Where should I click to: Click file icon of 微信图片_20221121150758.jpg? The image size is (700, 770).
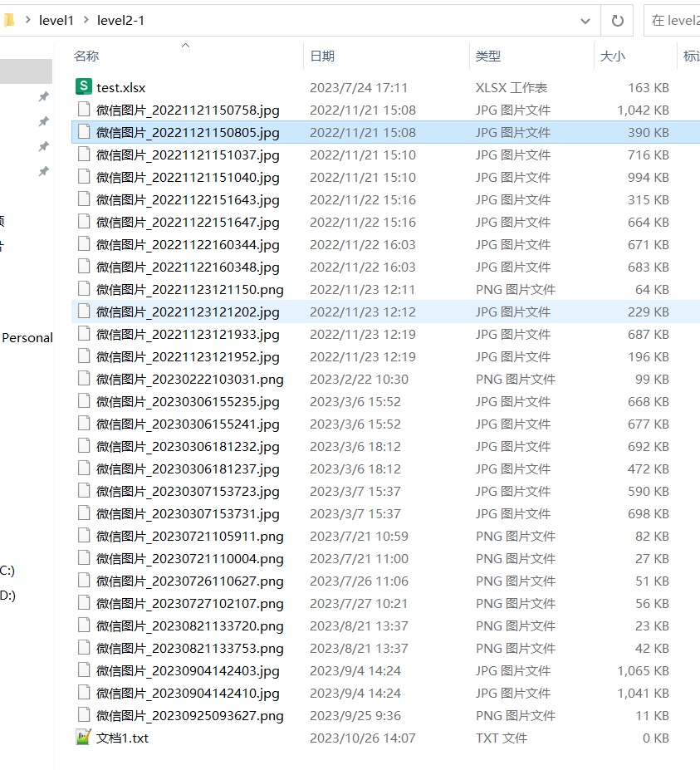84,109
